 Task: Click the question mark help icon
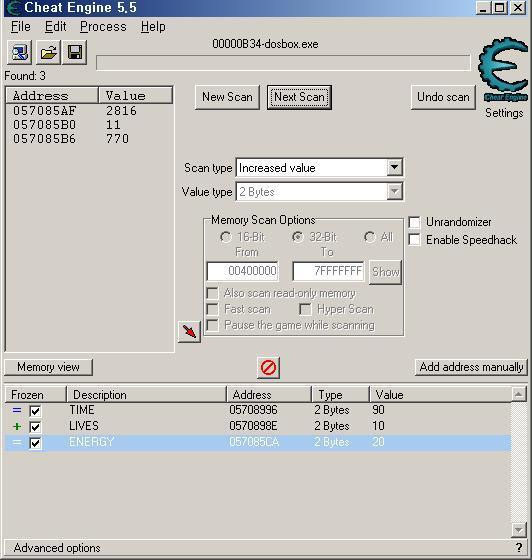tap(519, 548)
